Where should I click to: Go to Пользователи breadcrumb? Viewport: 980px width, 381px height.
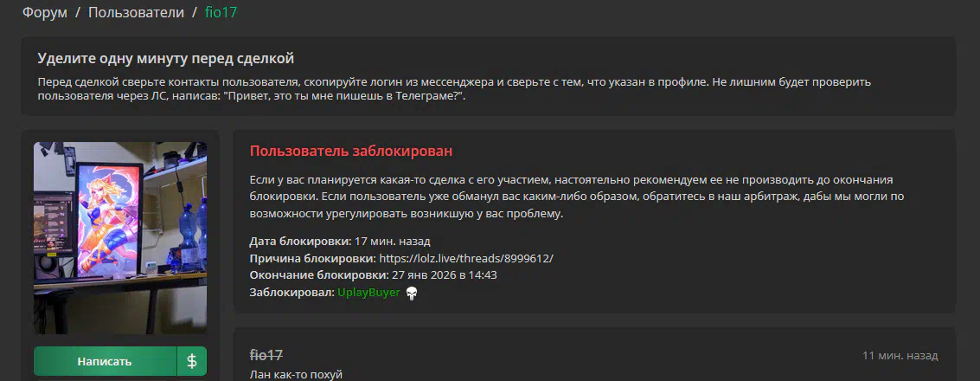tap(136, 12)
